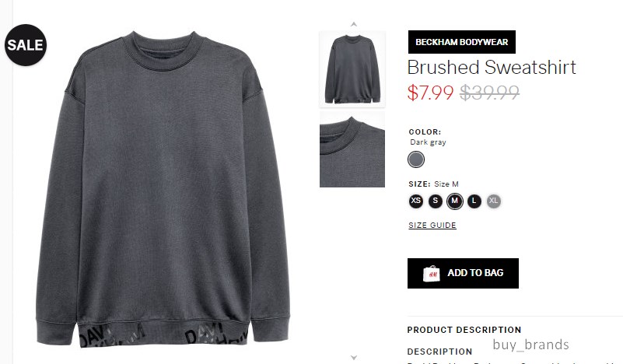Add the sweatshirt to bag

coord(463,274)
